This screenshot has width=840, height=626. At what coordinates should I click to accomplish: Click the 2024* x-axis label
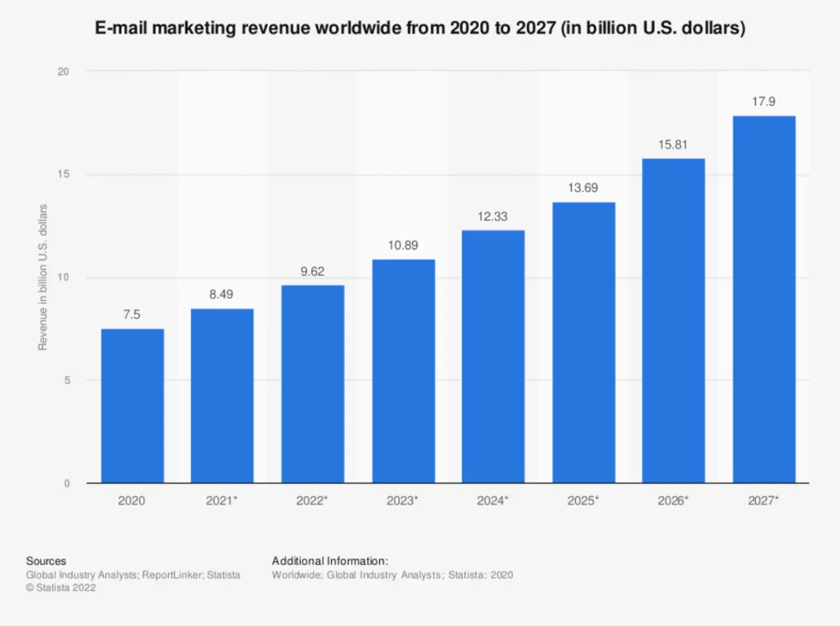point(493,500)
